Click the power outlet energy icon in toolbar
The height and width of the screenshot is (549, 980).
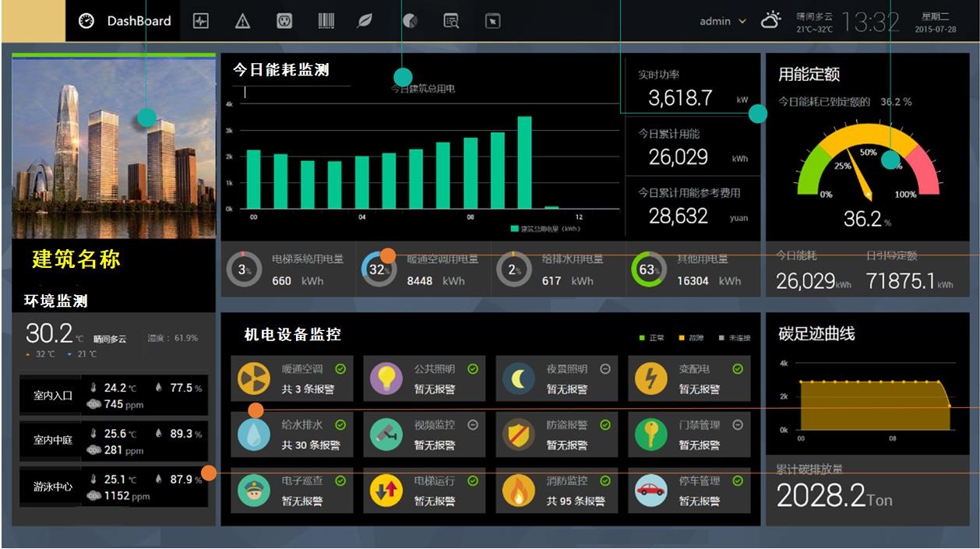coord(284,21)
